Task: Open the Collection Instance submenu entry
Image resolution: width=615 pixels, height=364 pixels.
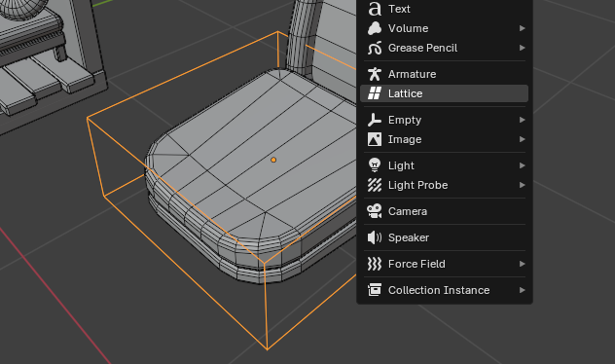Action: click(x=444, y=290)
